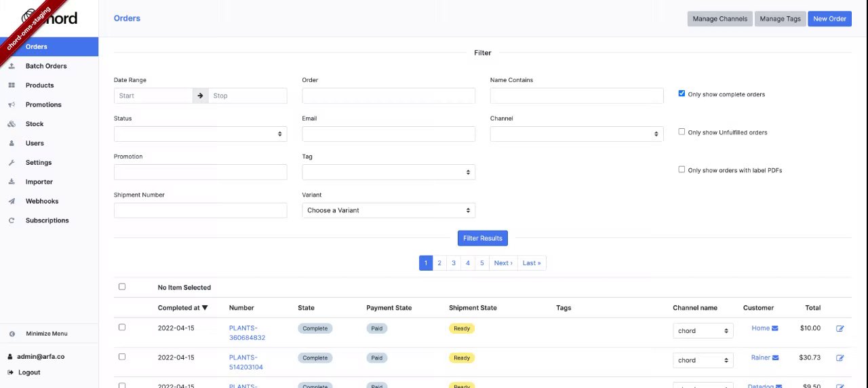Image resolution: width=868 pixels, height=388 pixels.
Task: Open the Status dropdown
Action: pyautogui.click(x=200, y=134)
